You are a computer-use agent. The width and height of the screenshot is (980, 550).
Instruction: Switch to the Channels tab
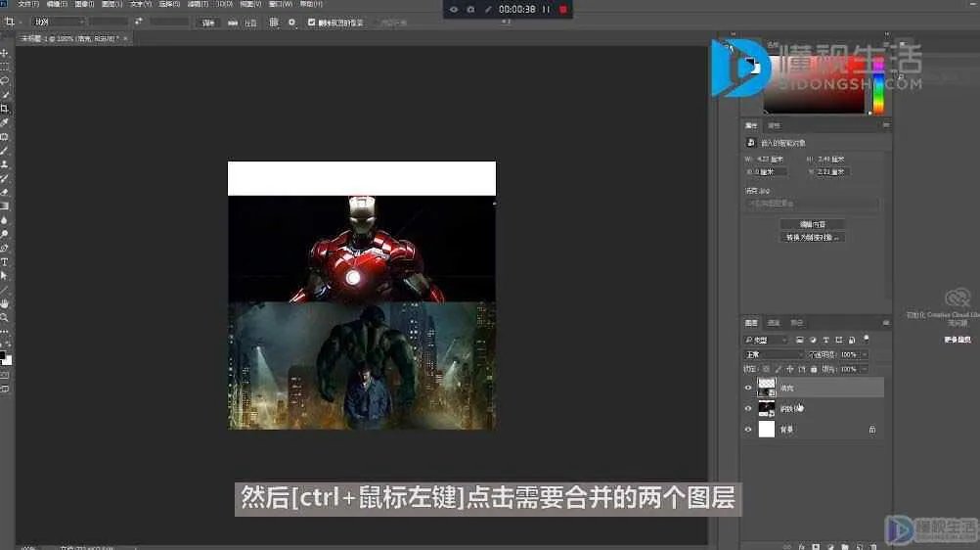click(x=774, y=323)
